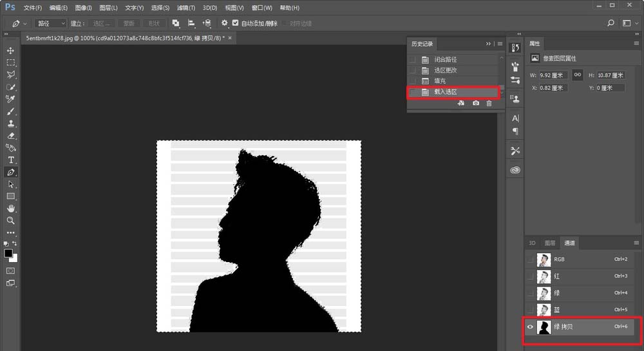The image size is (644, 351).
Task: Open the 滤镜(T) menu
Action: 186,8
